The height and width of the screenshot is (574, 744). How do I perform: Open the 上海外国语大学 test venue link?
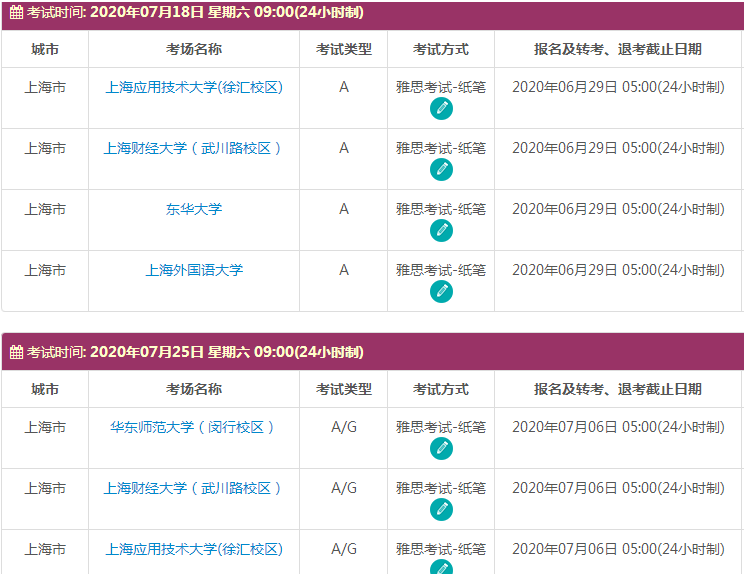click(194, 270)
